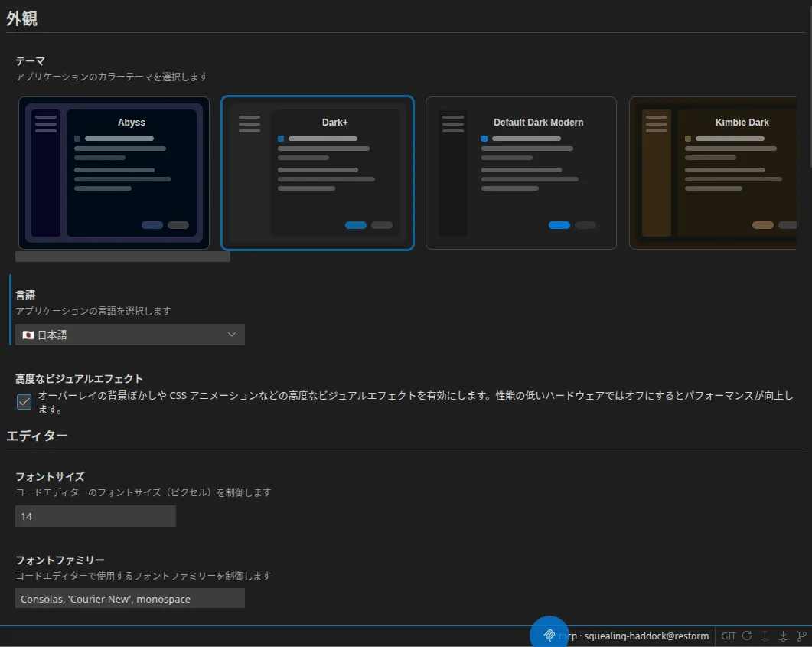Click the description アプリケーションの言語を選択します

pos(93,311)
